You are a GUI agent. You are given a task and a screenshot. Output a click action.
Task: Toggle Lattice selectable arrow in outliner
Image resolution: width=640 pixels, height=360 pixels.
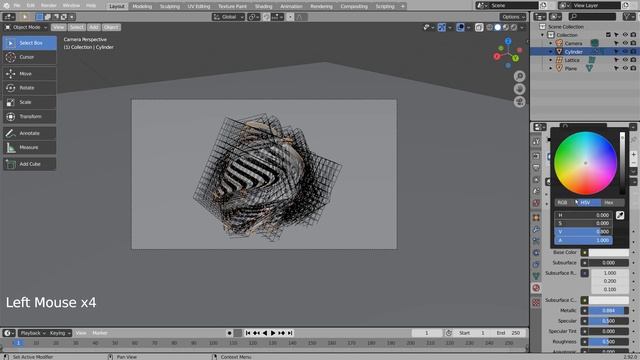(x=616, y=60)
